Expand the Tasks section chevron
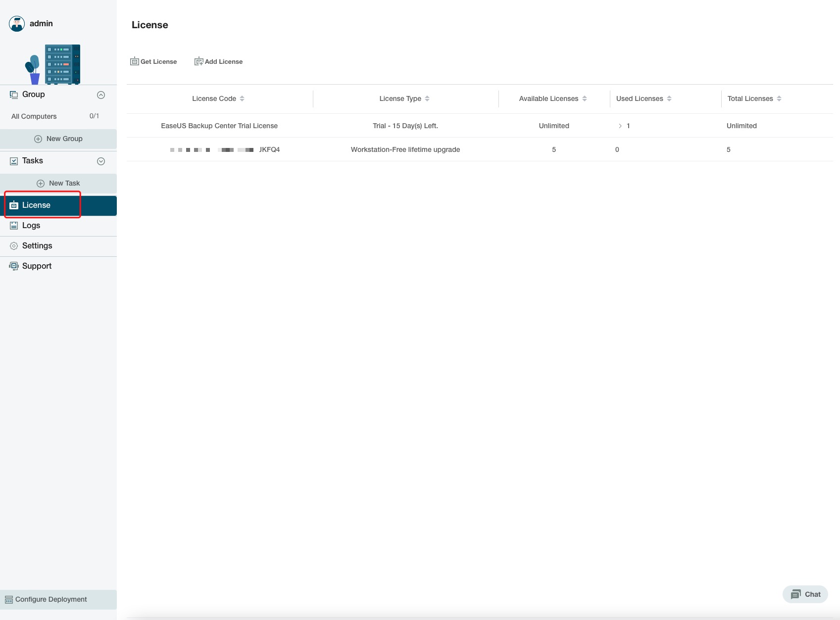Screen dimensions: 840x620 click(101, 161)
